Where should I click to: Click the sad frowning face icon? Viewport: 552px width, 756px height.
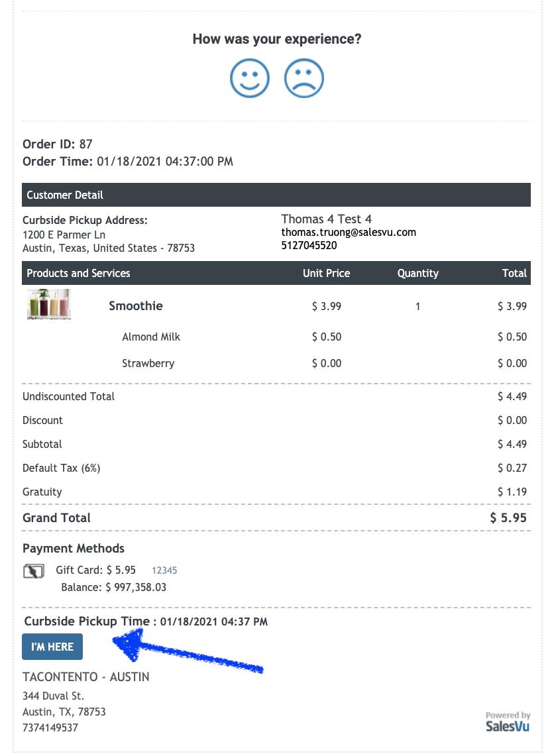304,79
